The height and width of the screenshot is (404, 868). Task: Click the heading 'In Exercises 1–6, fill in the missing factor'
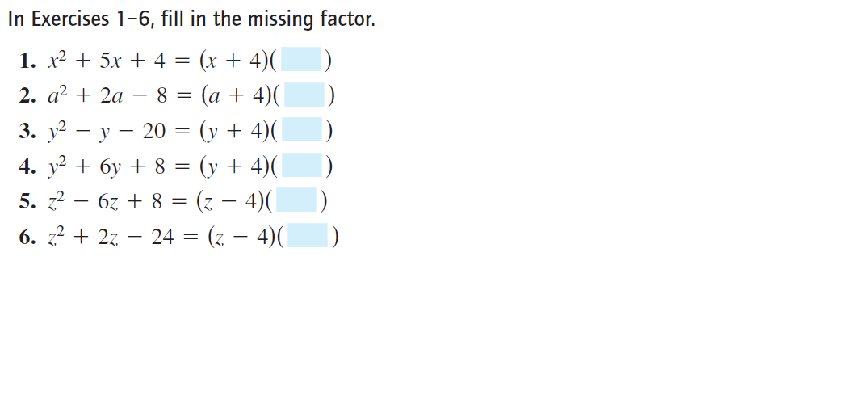[x=191, y=19]
